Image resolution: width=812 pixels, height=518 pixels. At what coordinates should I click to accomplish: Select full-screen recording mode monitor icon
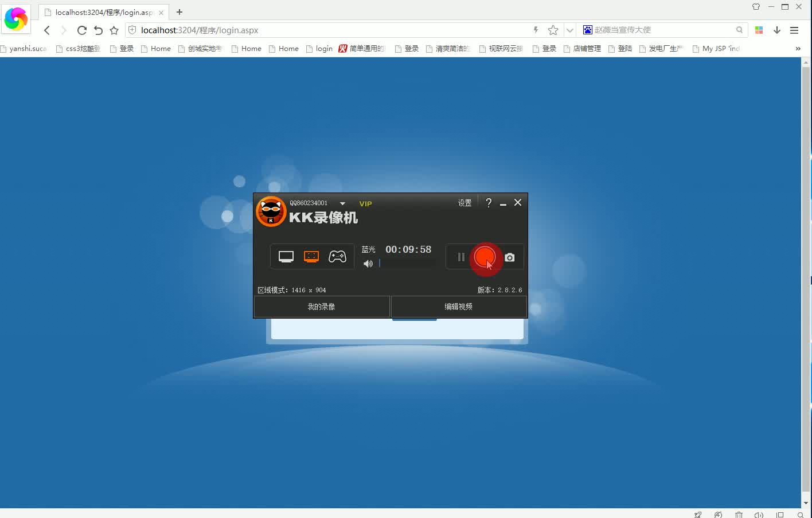point(286,256)
